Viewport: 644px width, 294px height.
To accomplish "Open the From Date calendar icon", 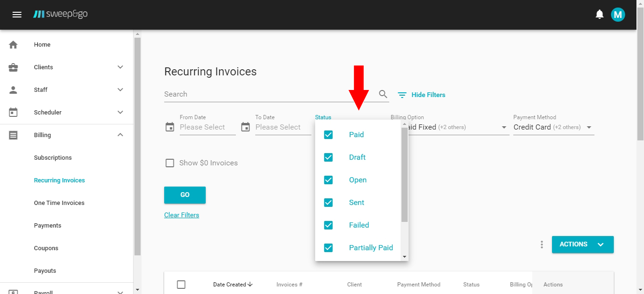I will [170, 127].
